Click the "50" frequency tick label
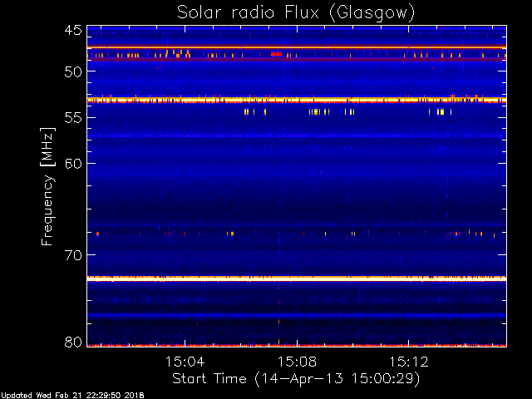The height and width of the screenshot is (399, 532). 73,71
